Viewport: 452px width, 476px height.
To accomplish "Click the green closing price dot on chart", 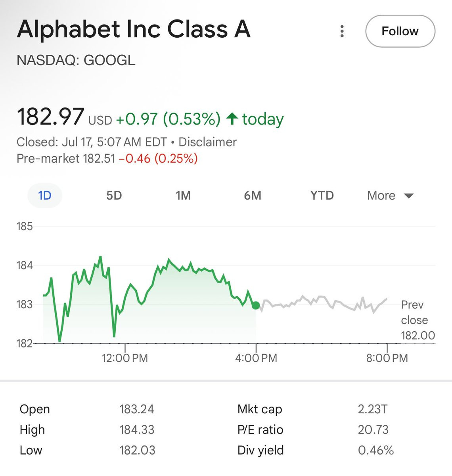I will coord(256,305).
